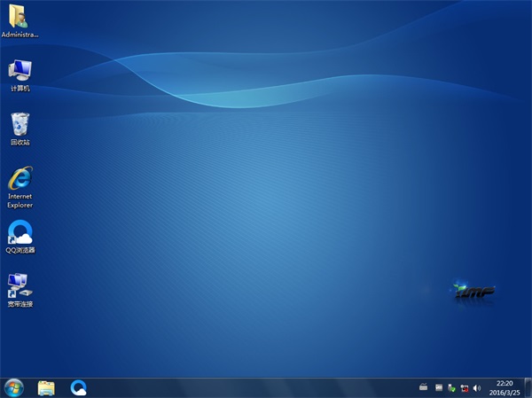
Task: Click the taskbar clock showing 22:20
Action: [x=504, y=383]
